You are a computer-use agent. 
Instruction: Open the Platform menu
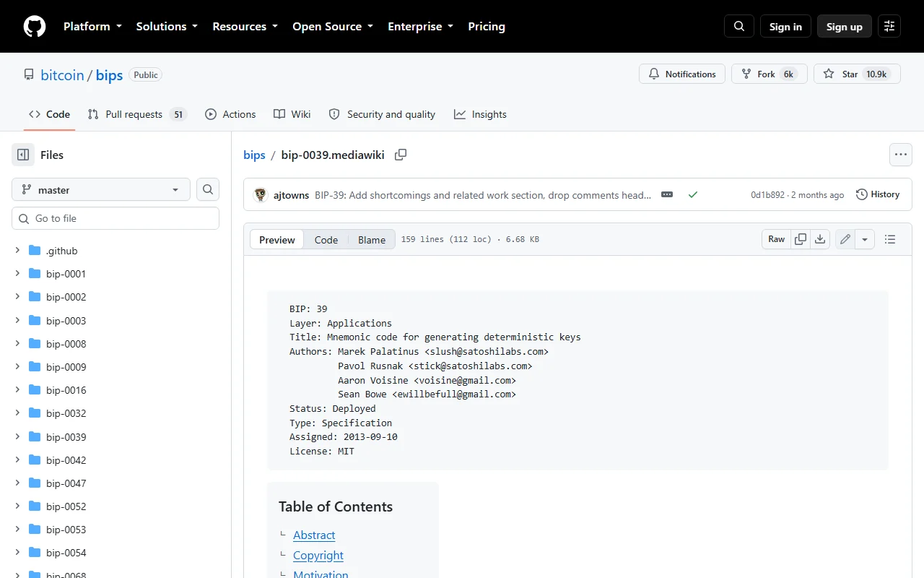[x=94, y=26]
